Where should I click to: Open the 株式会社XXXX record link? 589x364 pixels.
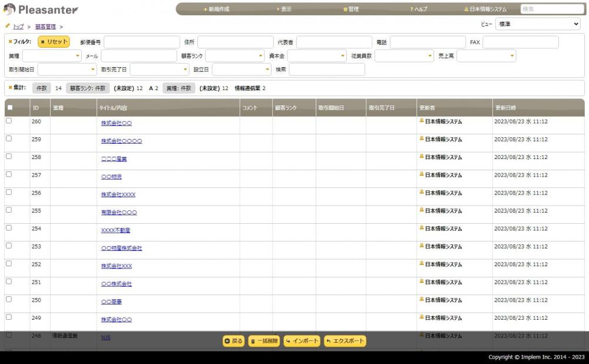118,194
